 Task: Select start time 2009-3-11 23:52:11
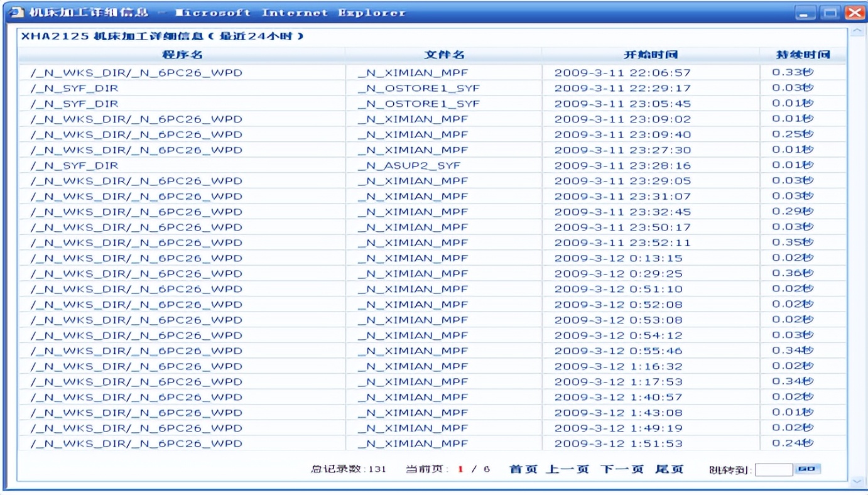pos(622,243)
